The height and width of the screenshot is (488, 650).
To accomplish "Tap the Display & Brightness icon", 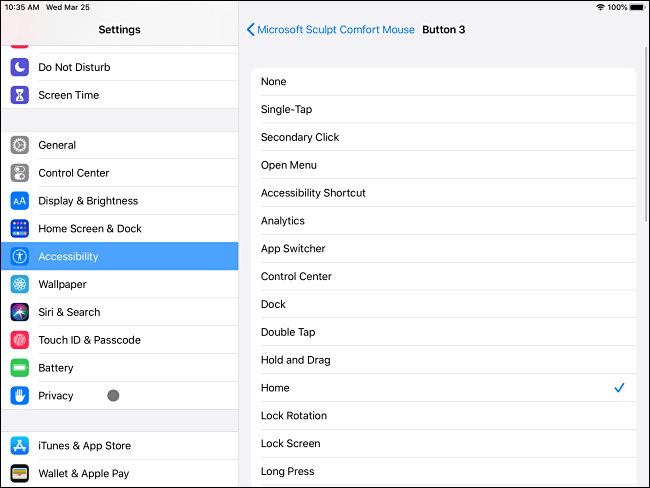I will pos(20,201).
